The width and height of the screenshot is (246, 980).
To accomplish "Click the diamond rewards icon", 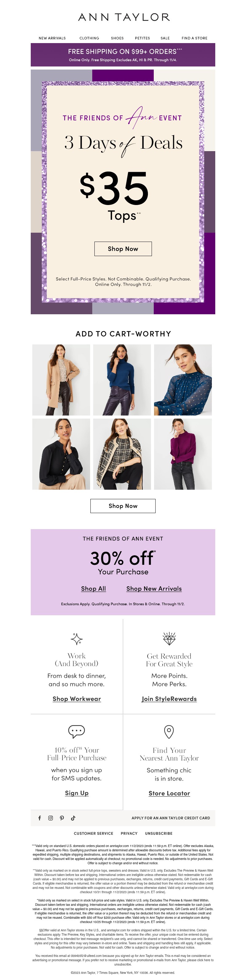I will point(169,639).
